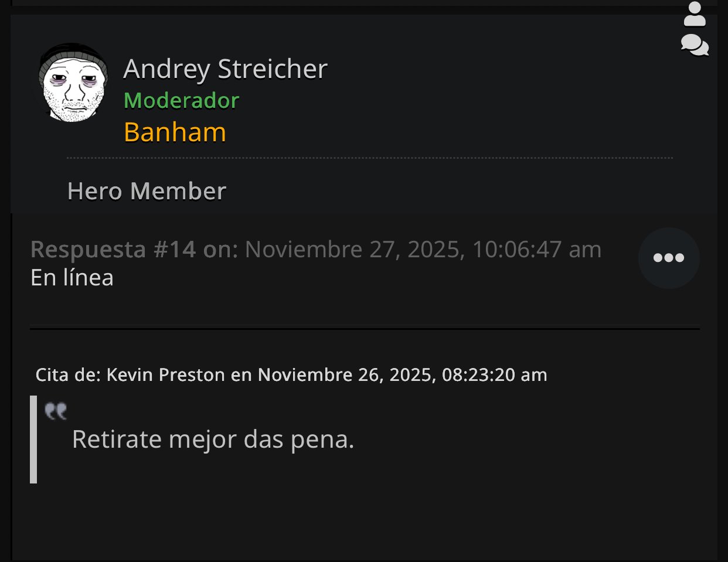This screenshot has height=562, width=728.
Task: Open the three-dots post options menu
Action: click(x=669, y=258)
